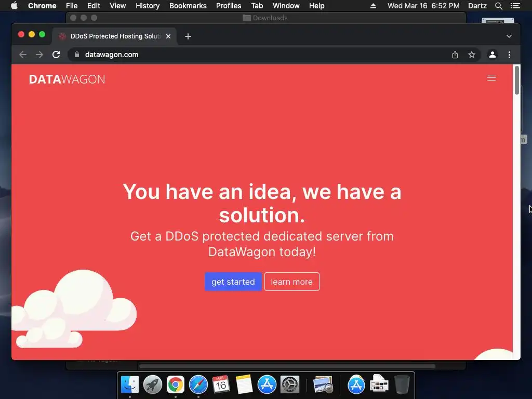View site information via the lock icon
The image size is (532, 399).
pos(77,55)
